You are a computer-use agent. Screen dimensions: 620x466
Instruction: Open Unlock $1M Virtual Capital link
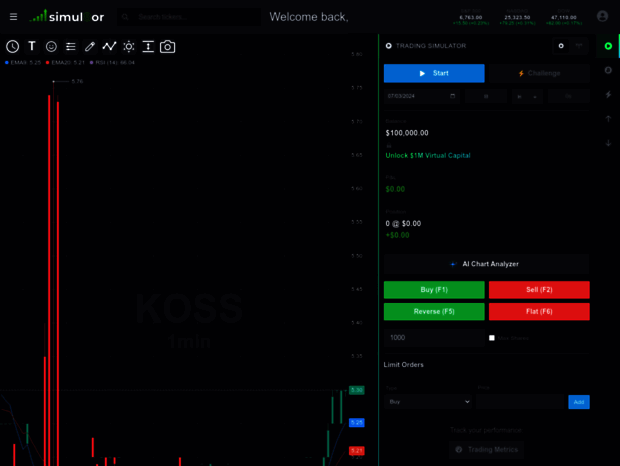[x=428, y=156]
